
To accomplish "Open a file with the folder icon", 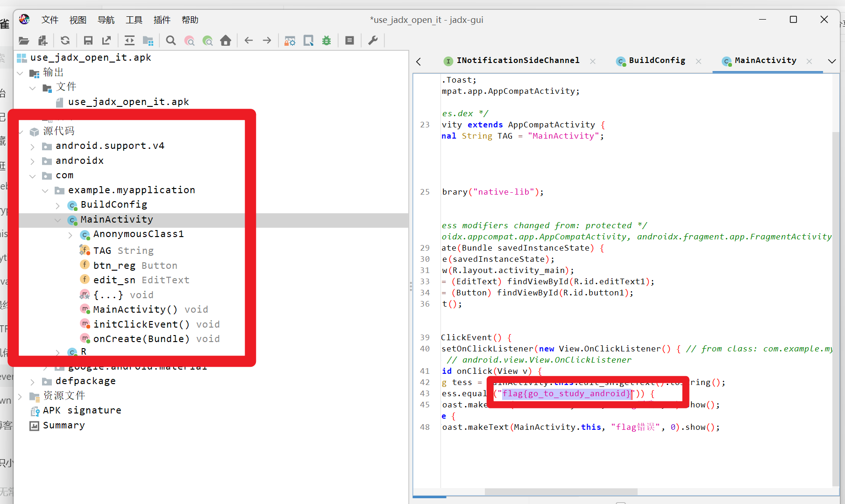I will (24, 41).
